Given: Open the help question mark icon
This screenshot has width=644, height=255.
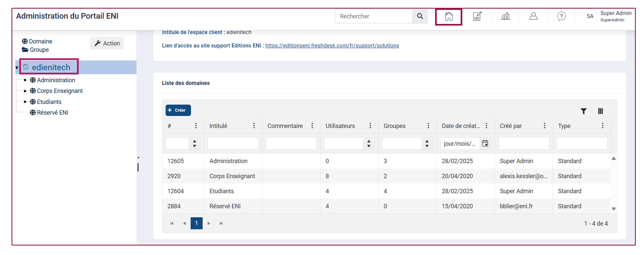Looking at the screenshot, I should (x=561, y=16).
